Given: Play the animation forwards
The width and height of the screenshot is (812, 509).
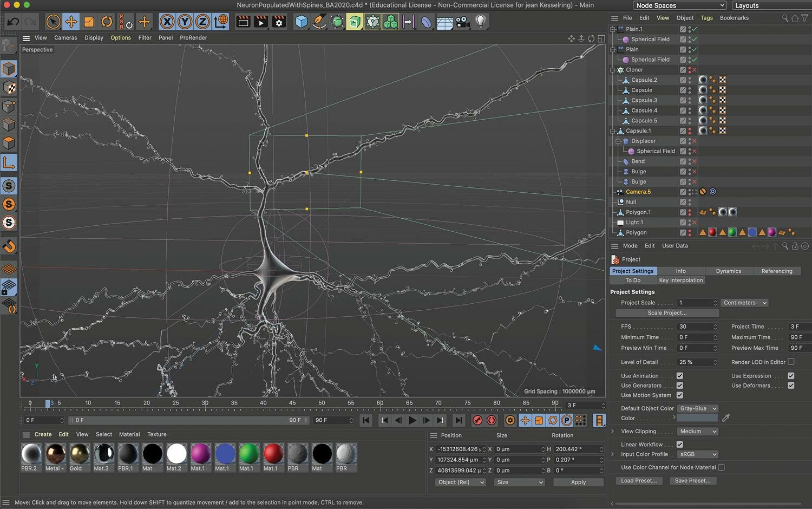Looking at the screenshot, I should click(412, 420).
